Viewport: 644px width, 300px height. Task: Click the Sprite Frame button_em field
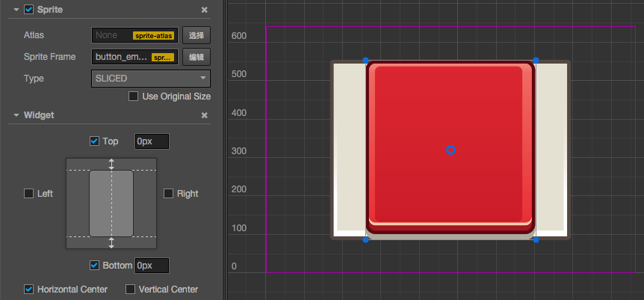[134, 57]
